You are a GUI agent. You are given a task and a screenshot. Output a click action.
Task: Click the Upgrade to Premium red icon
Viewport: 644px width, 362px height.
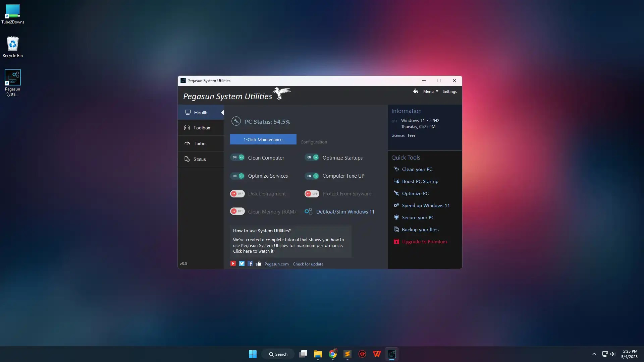(x=396, y=242)
